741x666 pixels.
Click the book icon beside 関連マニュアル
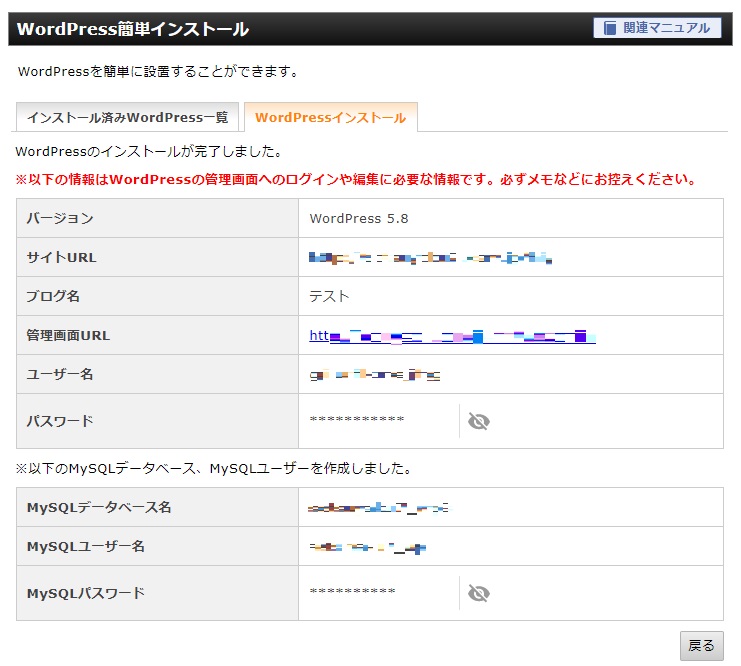click(x=610, y=28)
